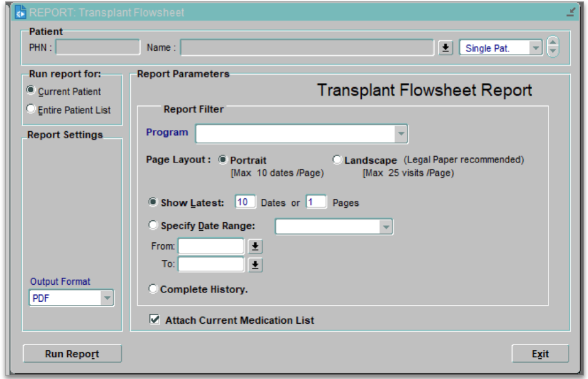This screenshot has height=379, width=588.
Task: Open the Specify Date Range dropdown list
Action: pyautogui.click(x=386, y=227)
